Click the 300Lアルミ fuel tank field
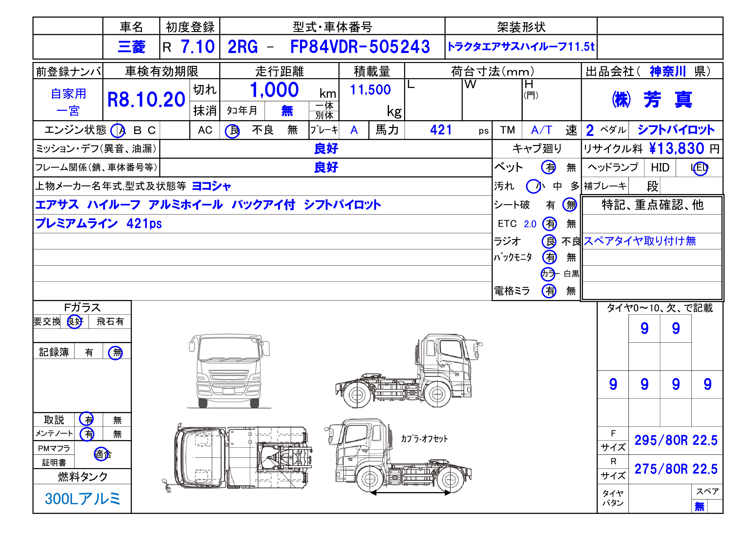Screen dimensions: 756x534 pyautogui.click(x=82, y=498)
